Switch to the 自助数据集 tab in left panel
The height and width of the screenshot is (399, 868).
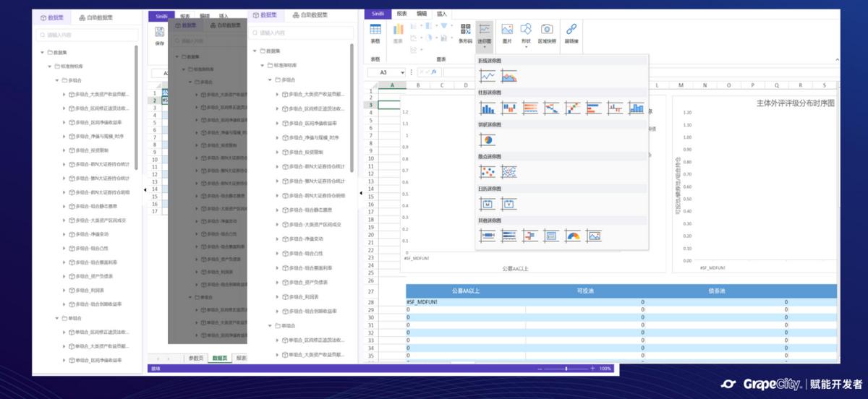96,17
